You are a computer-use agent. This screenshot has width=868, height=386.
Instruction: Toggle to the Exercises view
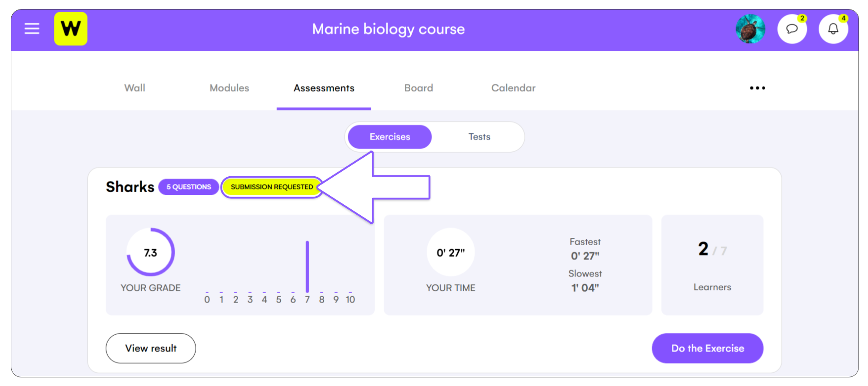[390, 137]
